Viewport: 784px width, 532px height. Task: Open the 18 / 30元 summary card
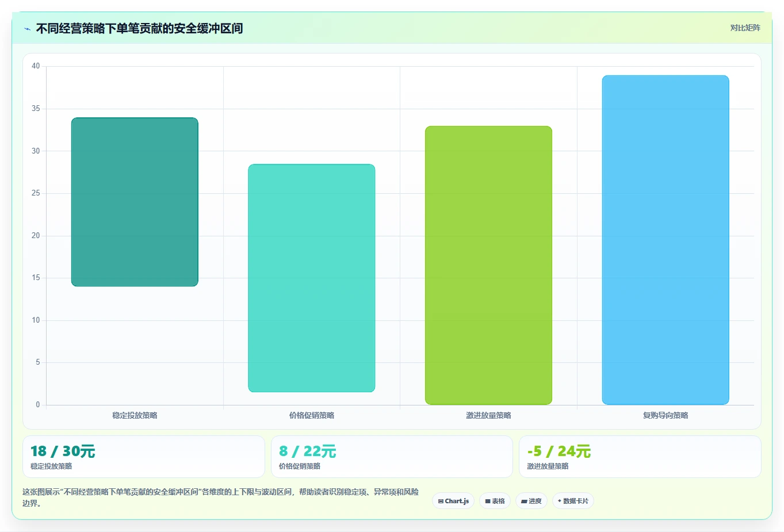[x=144, y=457]
